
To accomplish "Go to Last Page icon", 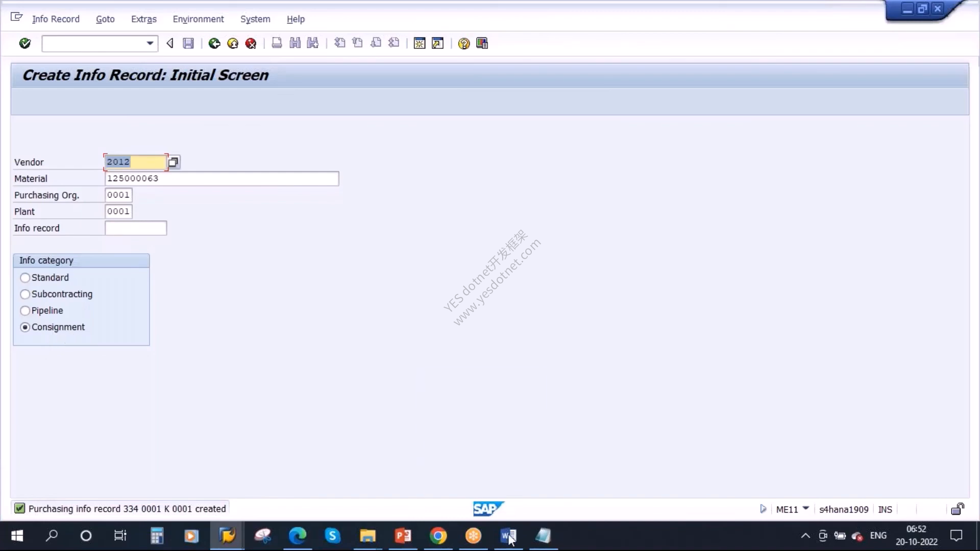I will tap(394, 43).
